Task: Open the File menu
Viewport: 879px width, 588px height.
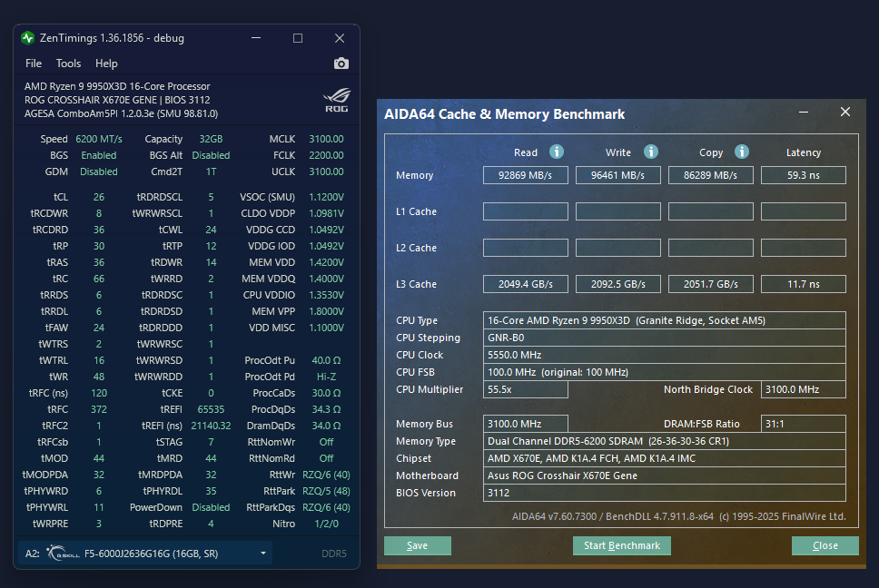Action: point(34,64)
